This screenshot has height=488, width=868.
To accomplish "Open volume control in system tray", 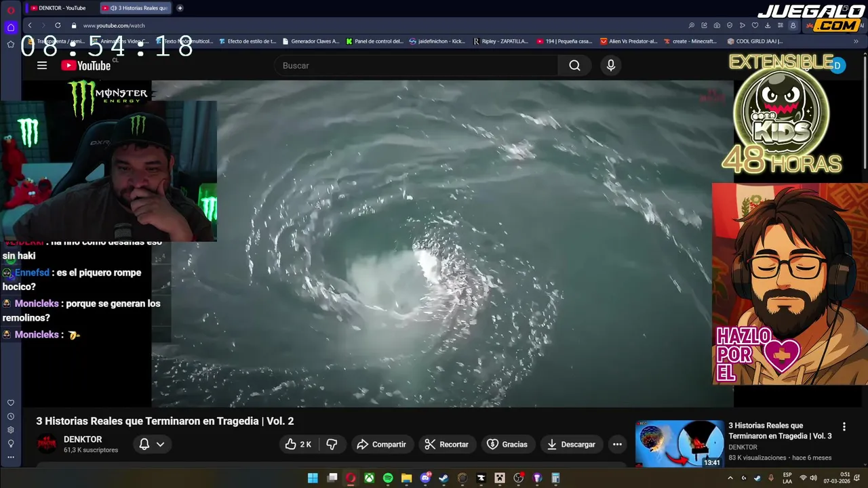I will (x=813, y=478).
